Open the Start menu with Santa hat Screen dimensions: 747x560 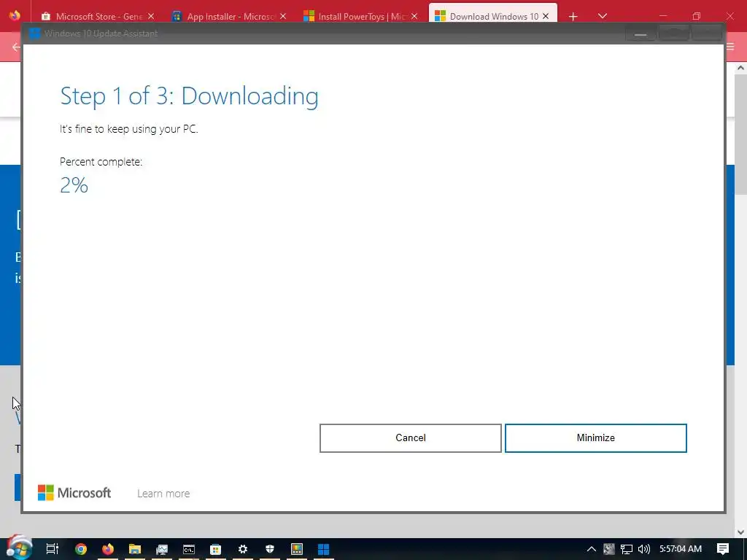tap(19, 548)
